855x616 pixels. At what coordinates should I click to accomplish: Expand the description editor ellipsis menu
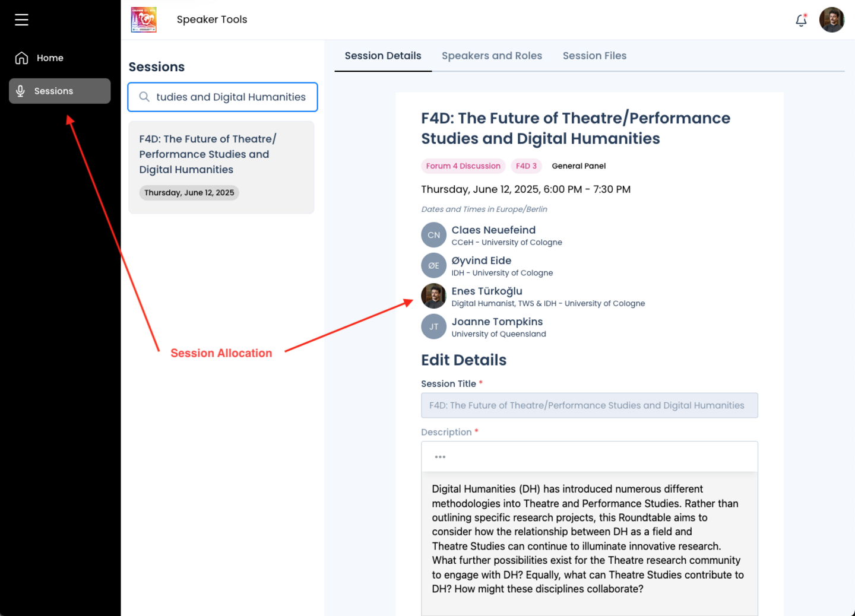pos(440,457)
